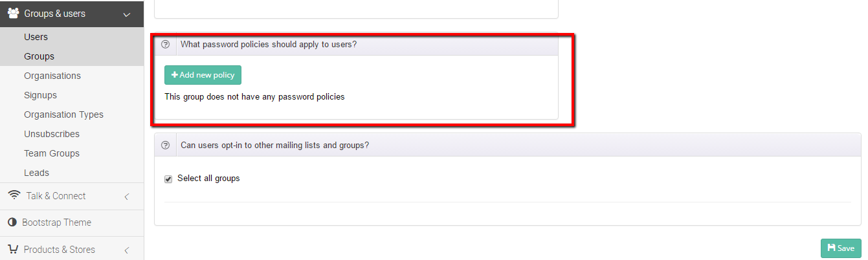Screen dimensions: 868x260
Task: Open the Groups menu item
Action: pyautogui.click(x=72, y=56)
